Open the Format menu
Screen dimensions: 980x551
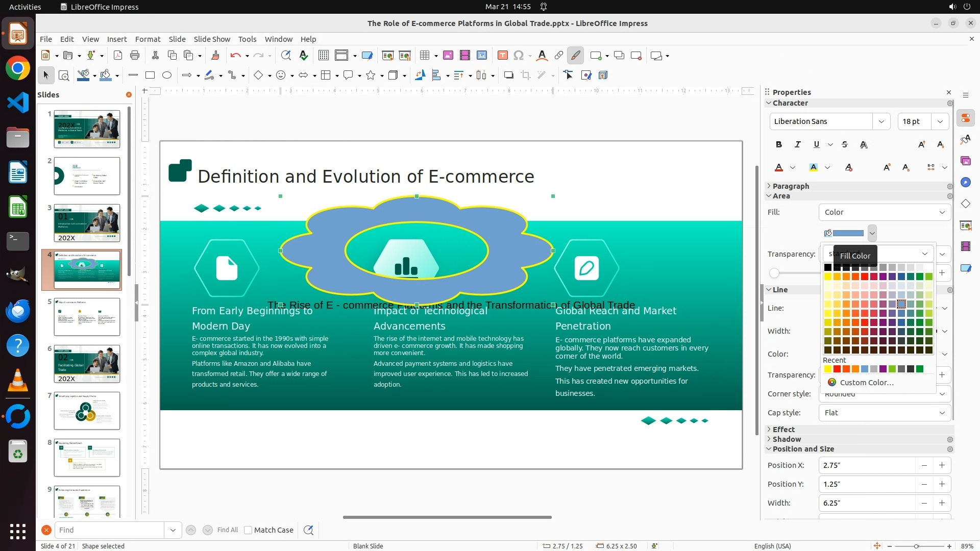click(148, 39)
